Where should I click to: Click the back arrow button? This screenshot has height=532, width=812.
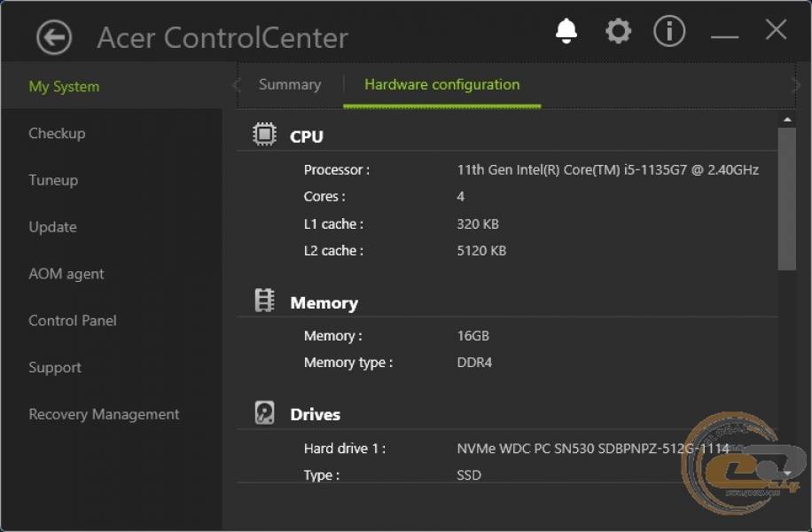54,37
